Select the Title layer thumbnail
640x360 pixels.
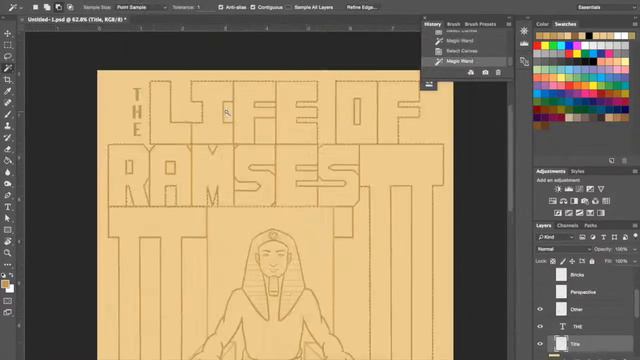click(x=561, y=344)
